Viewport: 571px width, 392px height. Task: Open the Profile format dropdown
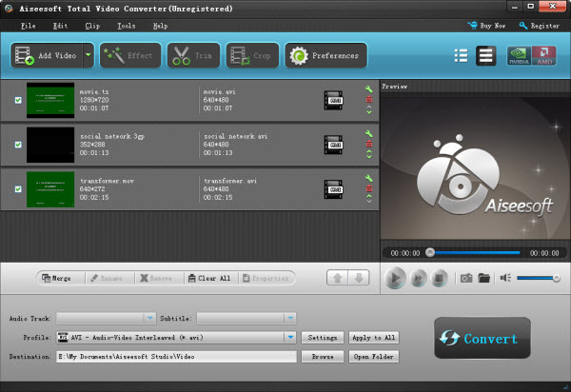pyautogui.click(x=289, y=338)
